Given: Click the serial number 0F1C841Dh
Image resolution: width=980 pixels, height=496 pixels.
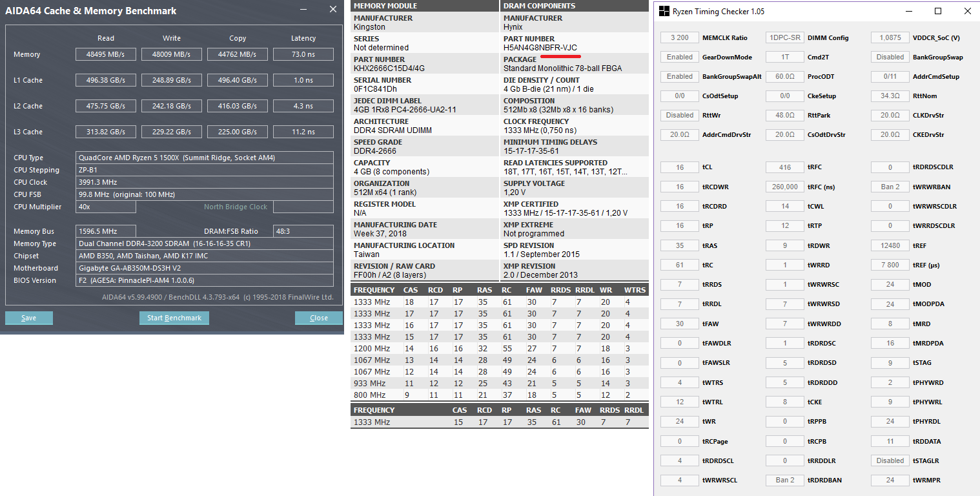Looking at the screenshot, I should [376, 89].
